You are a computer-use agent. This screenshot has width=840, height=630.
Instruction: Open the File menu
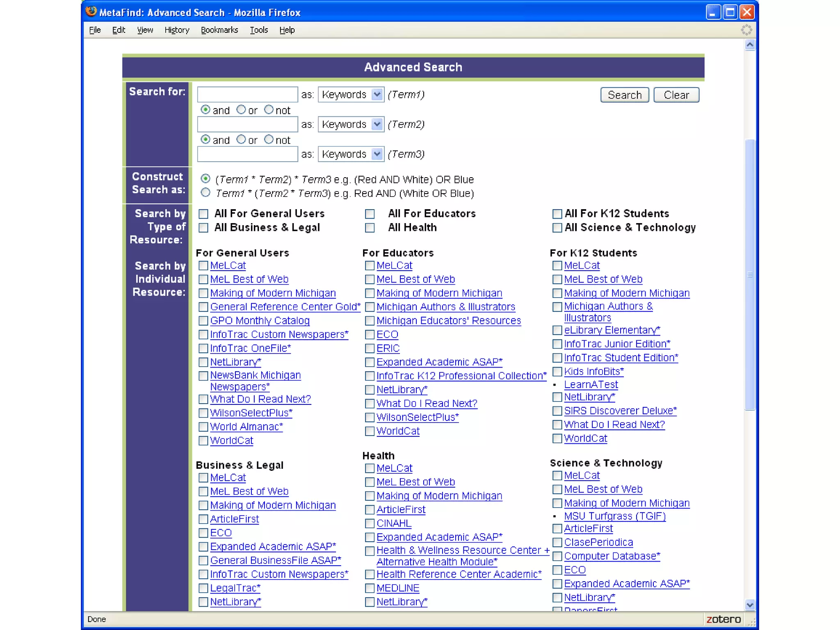95,30
